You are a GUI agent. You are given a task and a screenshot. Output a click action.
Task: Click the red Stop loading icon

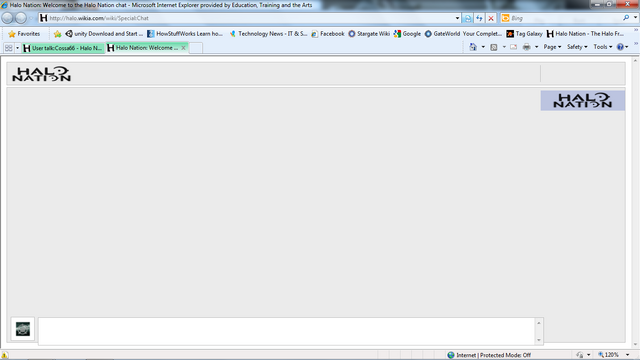tap(491, 18)
